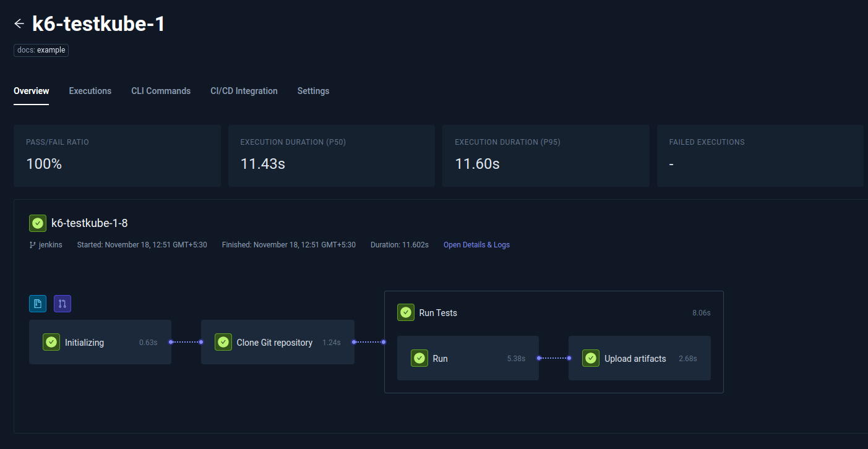Click the jenkins branch label
Screen dimensions: 868x449
(x=51, y=245)
